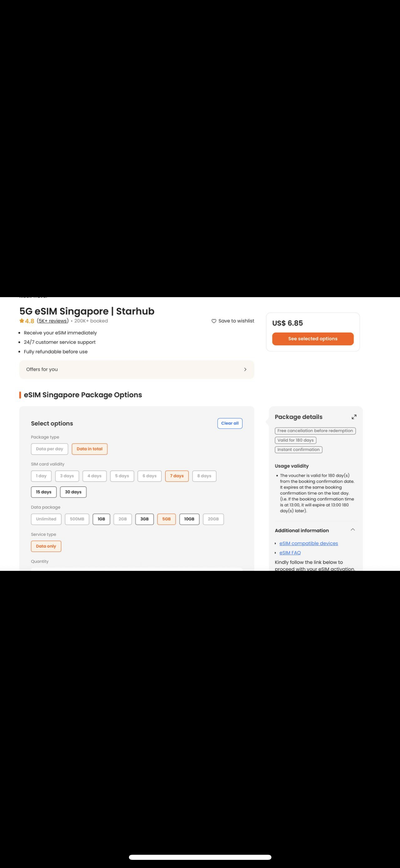The image size is (400, 868).
Task: Open the 5K+ reviews link
Action: [x=53, y=321]
